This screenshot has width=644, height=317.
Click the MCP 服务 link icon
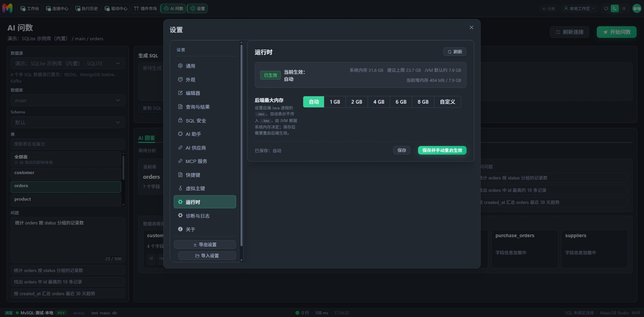180,161
